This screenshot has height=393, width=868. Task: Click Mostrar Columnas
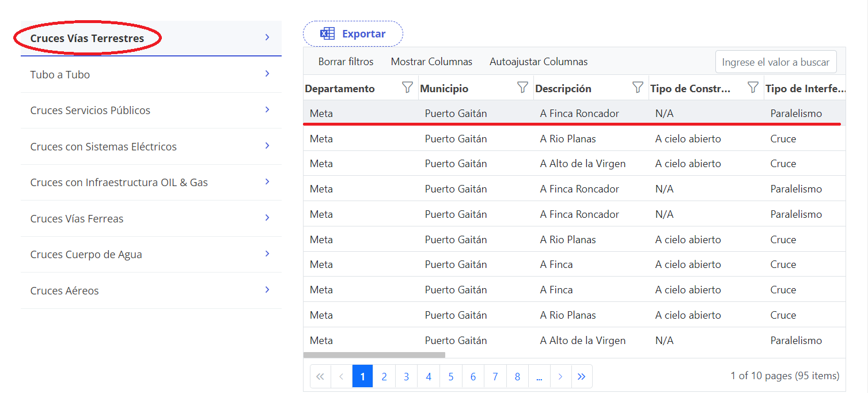point(431,62)
